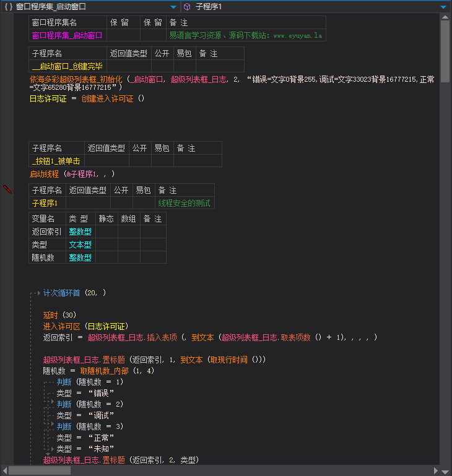
Task: Click the horizontal scrollbar thumb
Action: coord(40,470)
